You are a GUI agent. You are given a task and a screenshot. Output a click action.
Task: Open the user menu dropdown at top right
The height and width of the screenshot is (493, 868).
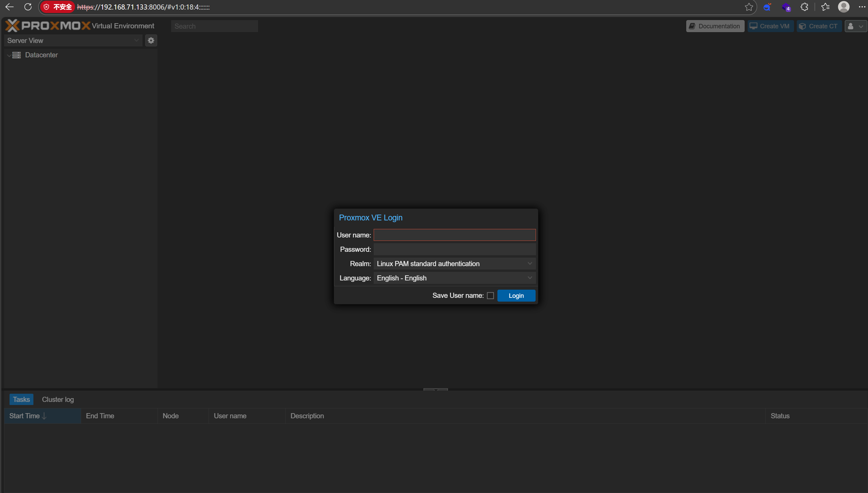click(855, 26)
